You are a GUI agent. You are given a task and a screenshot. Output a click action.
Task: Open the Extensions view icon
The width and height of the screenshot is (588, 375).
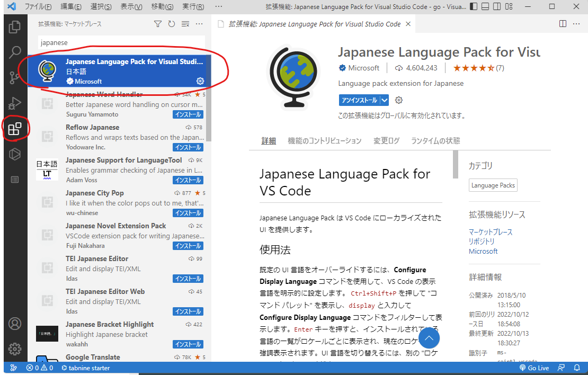coord(15,129)
